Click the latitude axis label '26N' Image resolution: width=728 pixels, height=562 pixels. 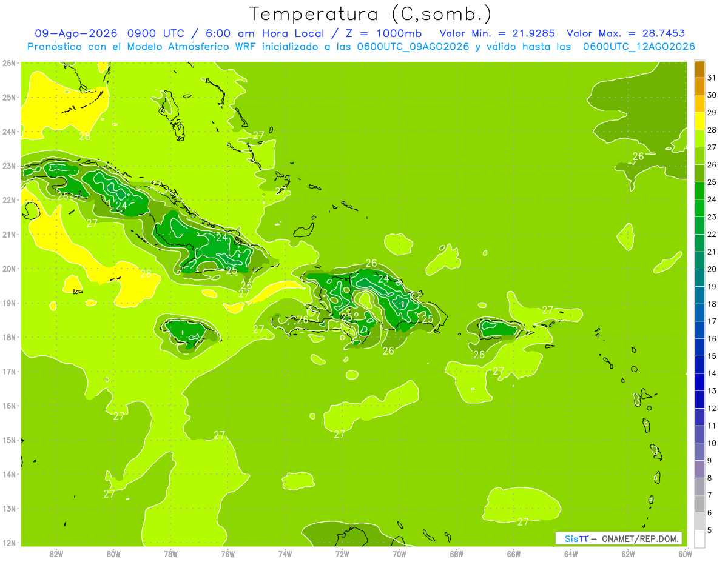click(9, 63)
